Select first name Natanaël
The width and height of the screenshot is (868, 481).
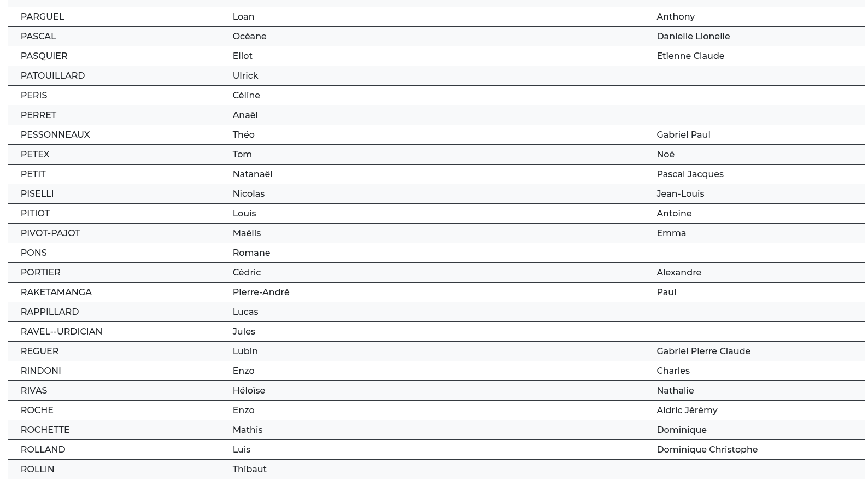coord(252,174)
